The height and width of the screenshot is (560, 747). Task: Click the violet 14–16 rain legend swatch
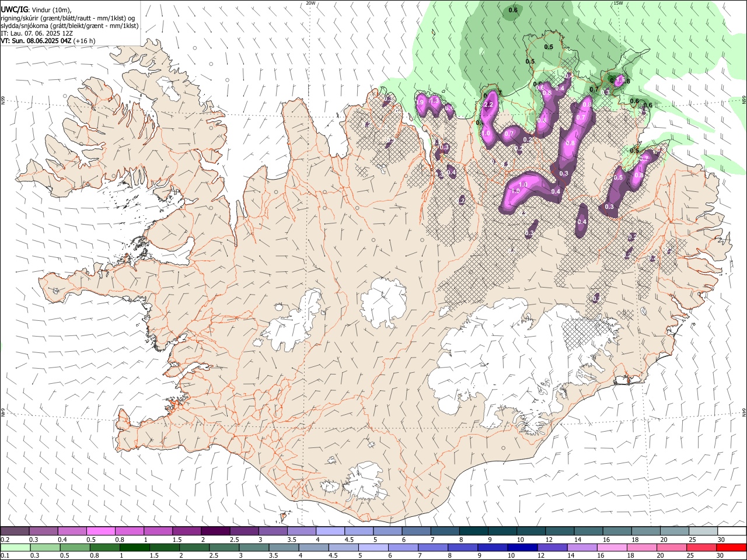(582, 547)
